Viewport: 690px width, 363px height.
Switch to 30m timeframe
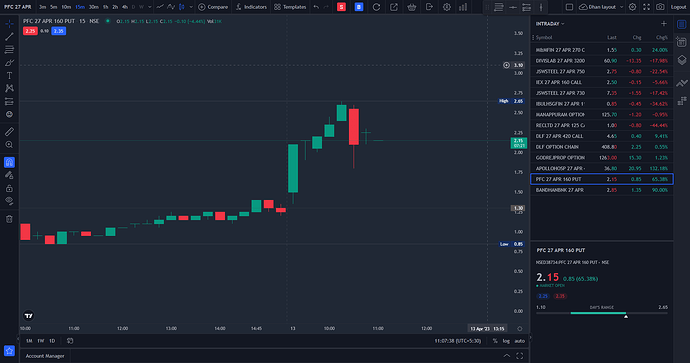(94, 7)
